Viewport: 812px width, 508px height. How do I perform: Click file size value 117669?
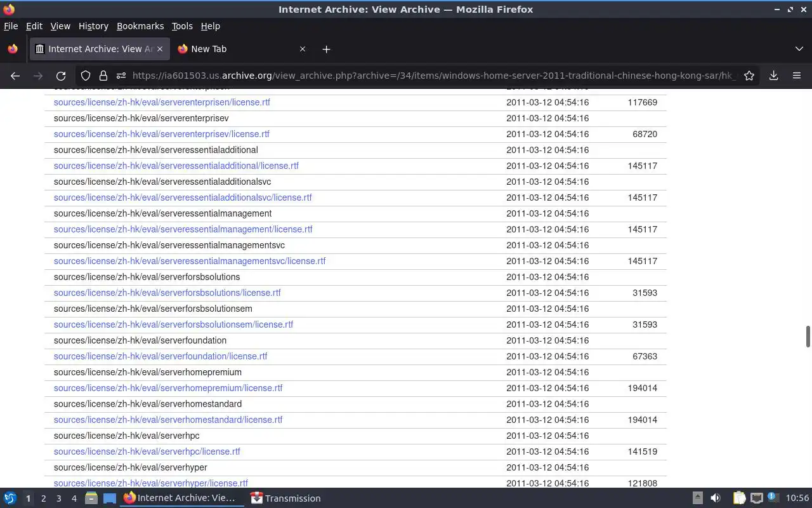point(642,102)
